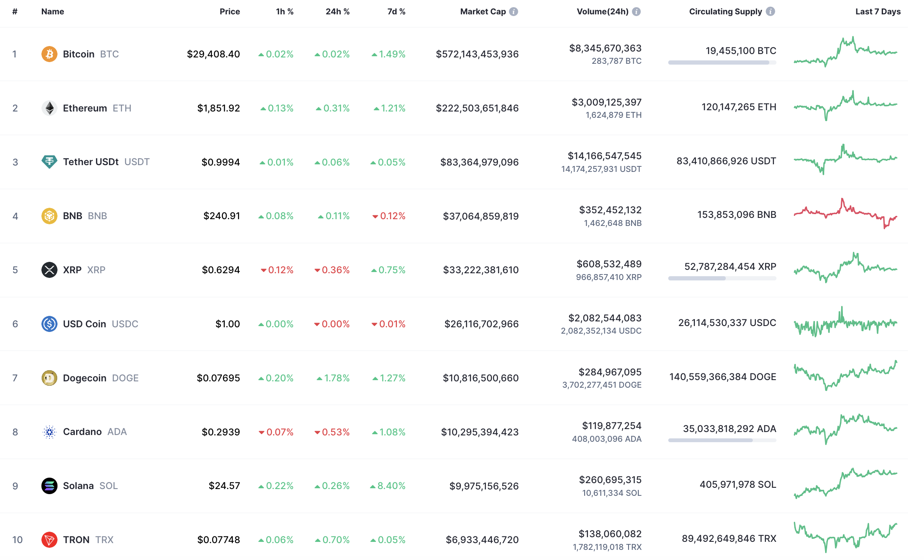Click the Solana coin icon
924x560 pixels.
tap(49, 486)
